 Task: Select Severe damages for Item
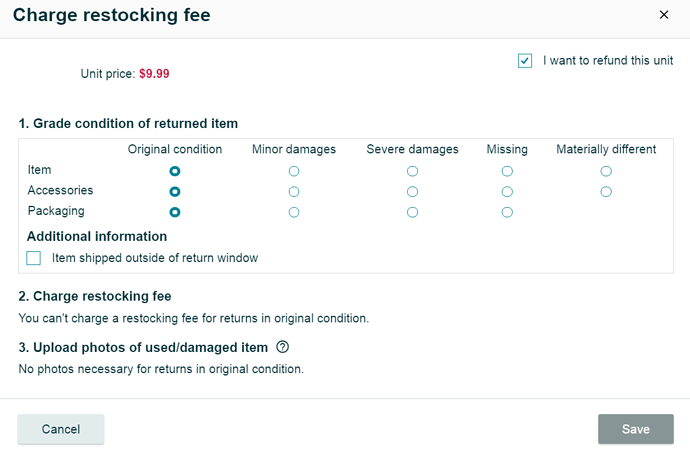pos(412,171)
